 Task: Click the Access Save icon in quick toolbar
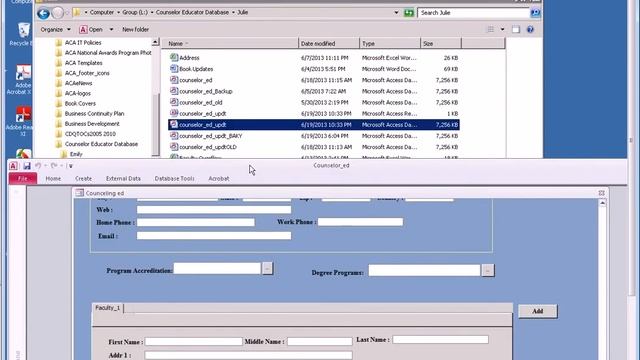click(27, 166)
